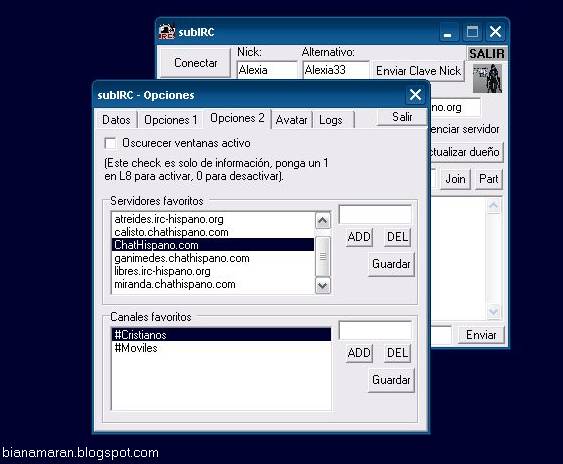Close the subIRC main window

(x=495, y=32)
